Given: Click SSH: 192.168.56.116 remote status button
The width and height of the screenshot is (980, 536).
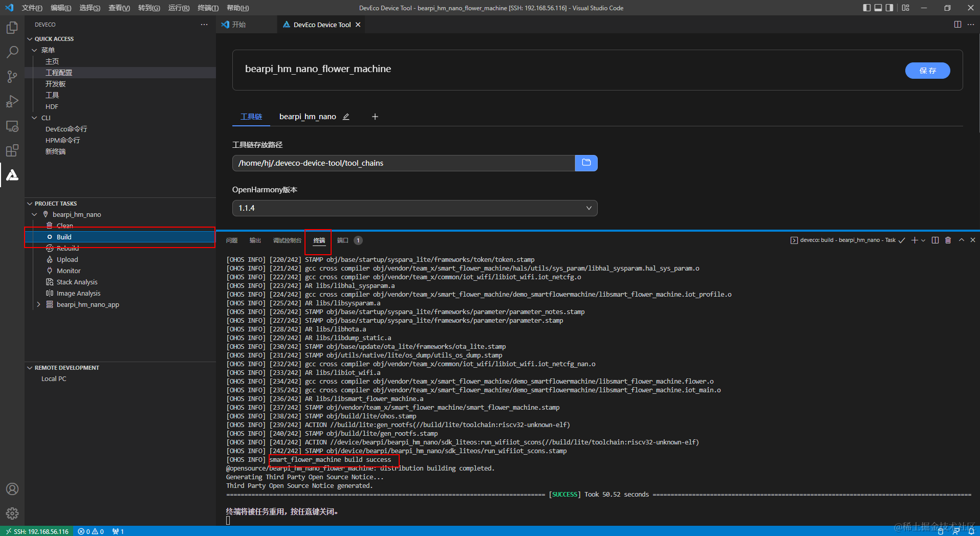Looking at the screenshot, I should pyautogui.click(x=37, y=531).
